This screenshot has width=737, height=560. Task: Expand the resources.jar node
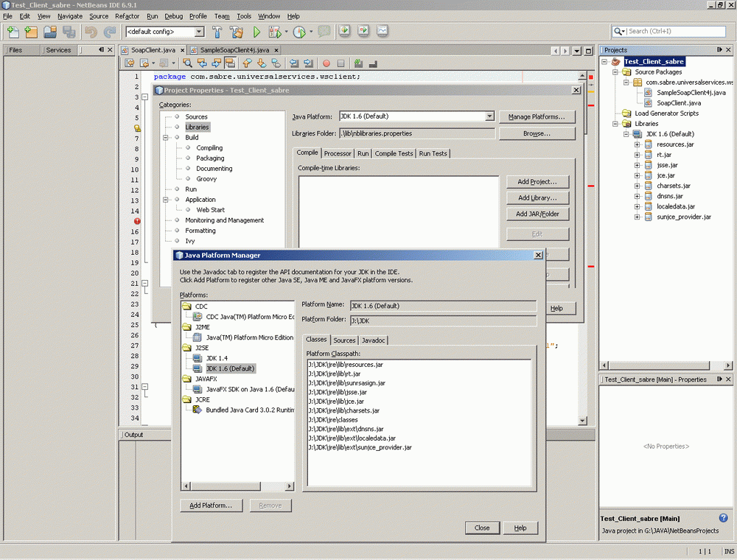(x=637, y=144)
